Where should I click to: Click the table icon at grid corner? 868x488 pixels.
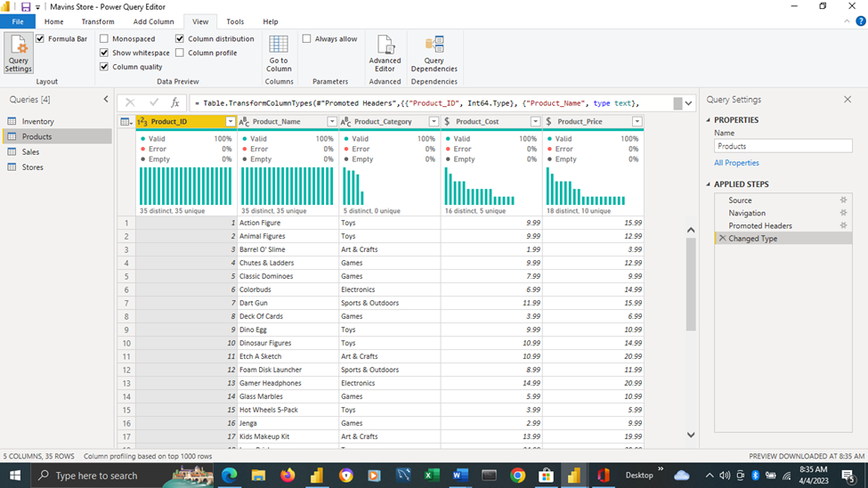tap(126, 122)
